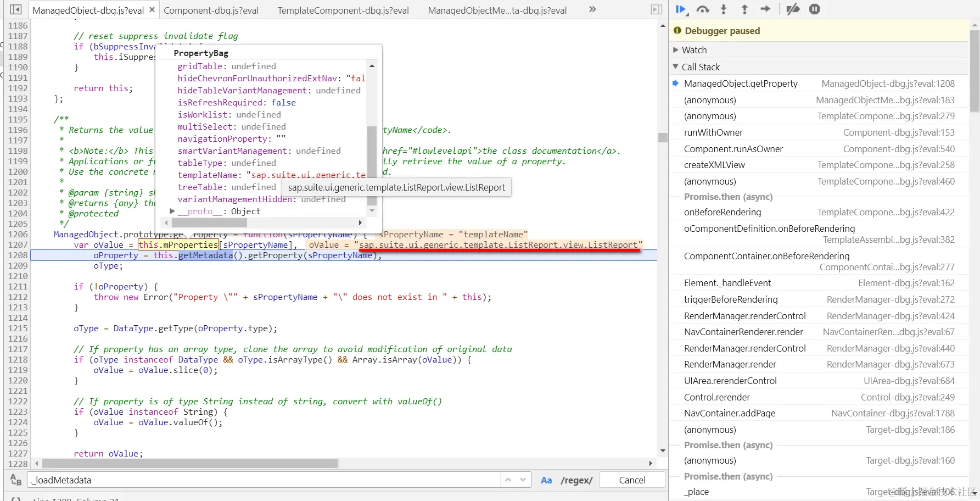This screenshot has width=980, height=501.
Task: Select the ManagedObject-dbg.js?eval tab
Action: coord(88,10)
